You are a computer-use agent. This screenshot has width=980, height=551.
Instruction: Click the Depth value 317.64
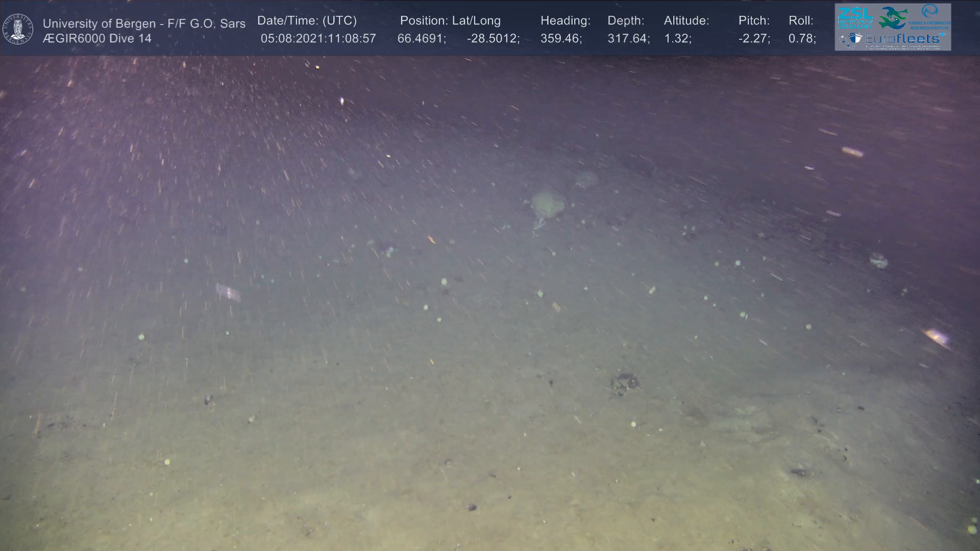[x=628, y=39]
